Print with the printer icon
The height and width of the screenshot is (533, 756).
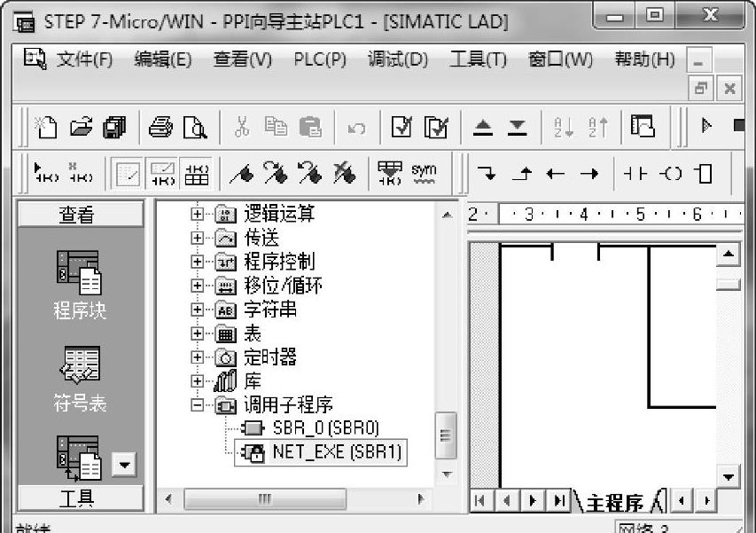pos(160,128)
